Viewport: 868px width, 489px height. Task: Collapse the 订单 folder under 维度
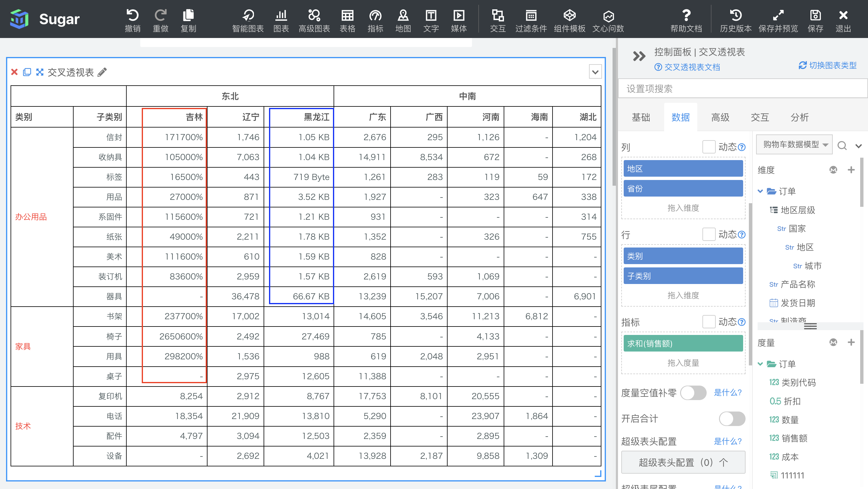click(x=760, y=191)
